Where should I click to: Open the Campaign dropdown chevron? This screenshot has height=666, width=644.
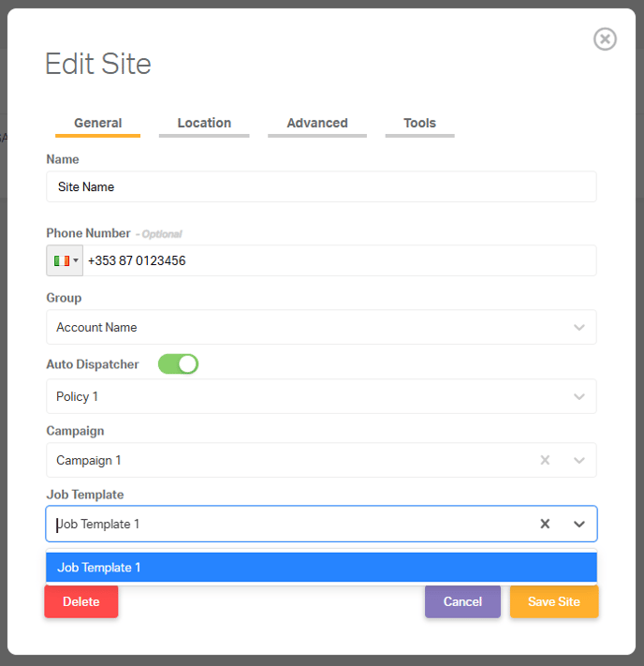point(579,461)
